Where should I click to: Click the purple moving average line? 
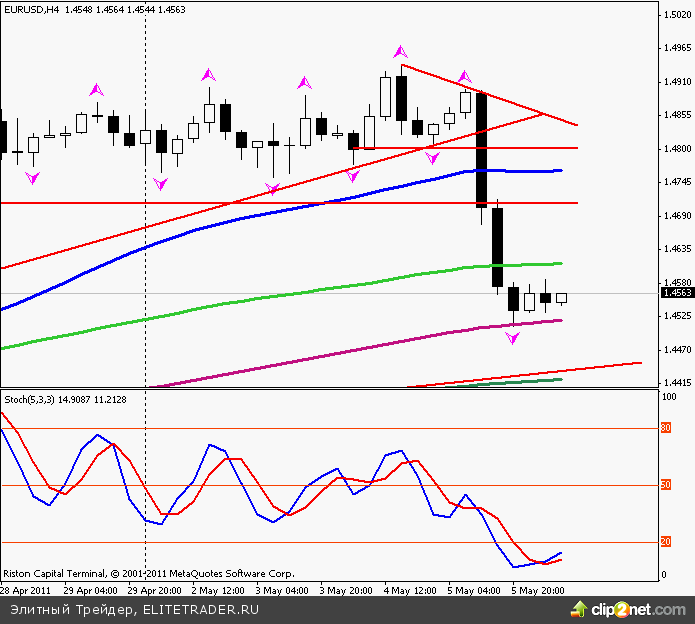click(300, 360)
